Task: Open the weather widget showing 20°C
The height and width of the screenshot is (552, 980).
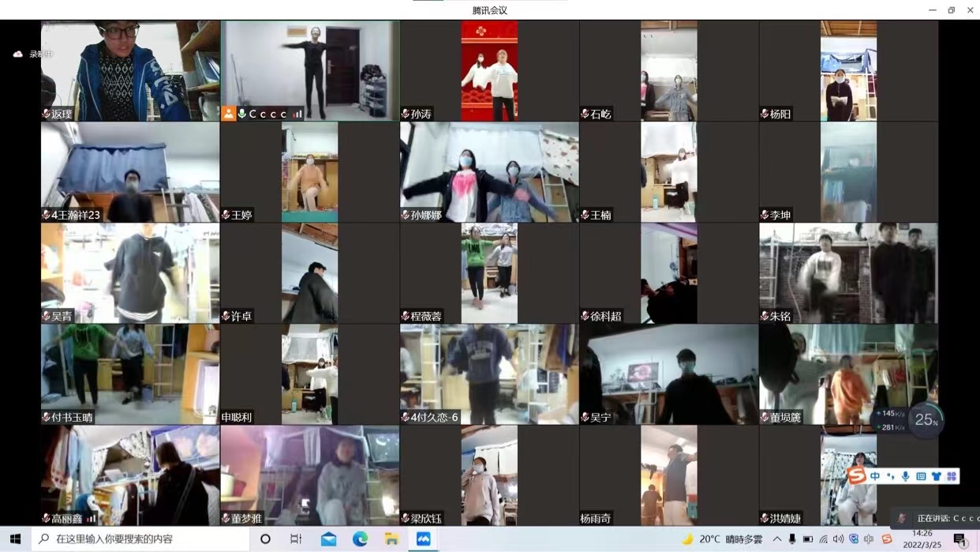Action: coord(723,539)
